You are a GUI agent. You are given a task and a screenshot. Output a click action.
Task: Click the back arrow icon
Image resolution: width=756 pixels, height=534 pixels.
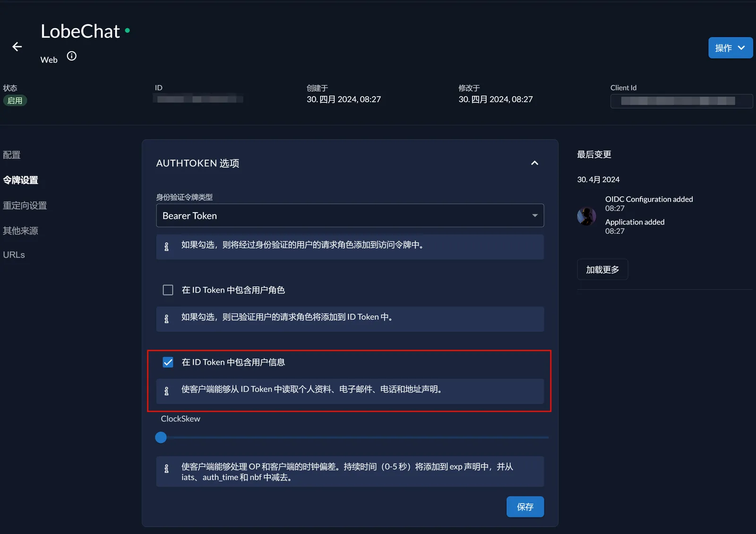point(17,47)
